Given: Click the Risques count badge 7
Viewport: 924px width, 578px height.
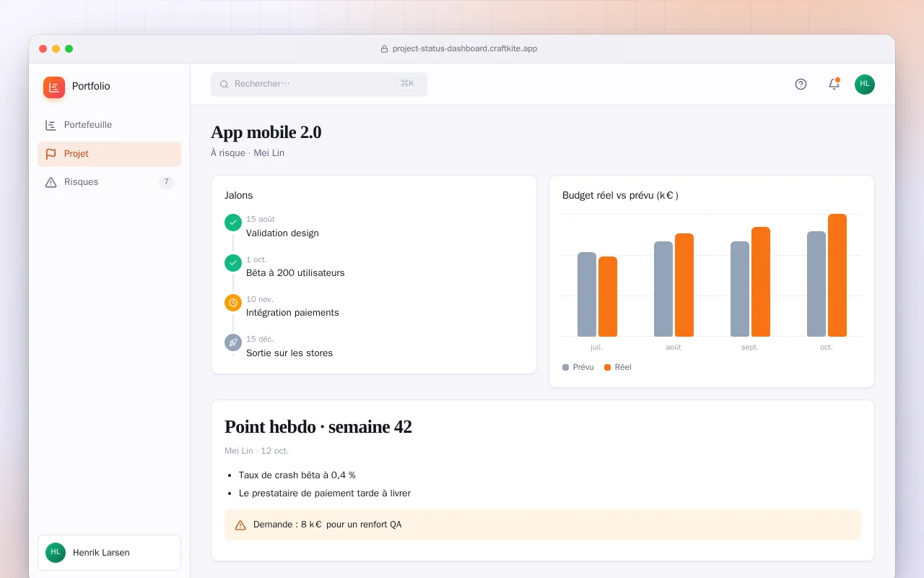Looking at the screenshot, I should [x=166, y=182].
